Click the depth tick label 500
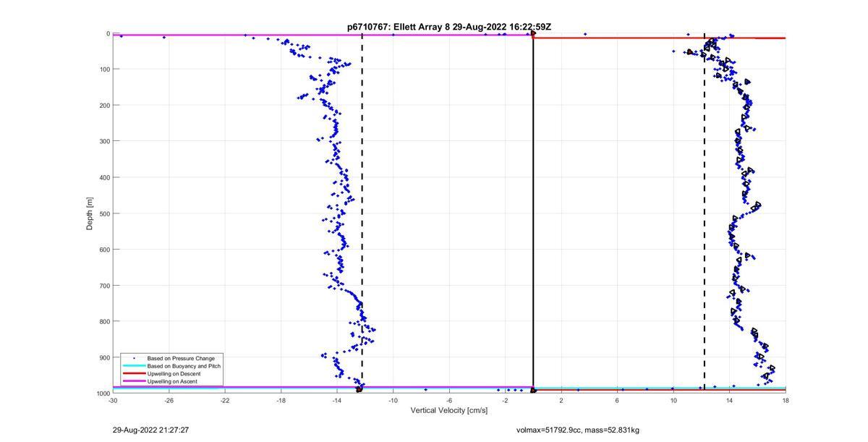868x442 pixels. 104,213
